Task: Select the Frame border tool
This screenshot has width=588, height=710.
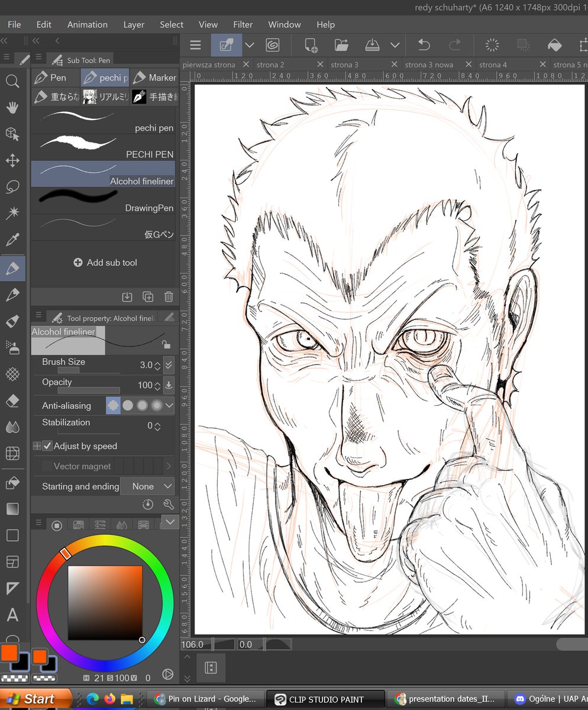Action: coord(12,561)
